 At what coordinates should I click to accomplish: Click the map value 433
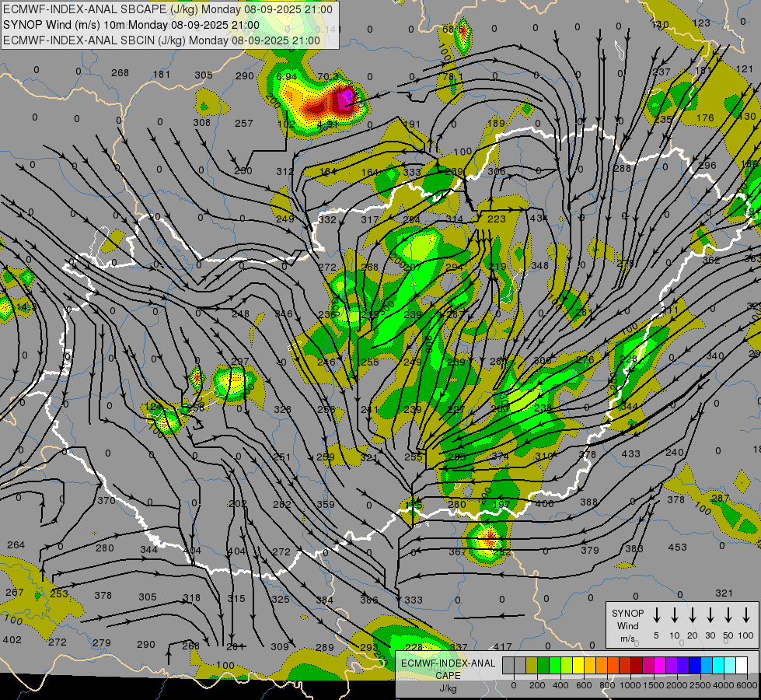coord(631,453)
